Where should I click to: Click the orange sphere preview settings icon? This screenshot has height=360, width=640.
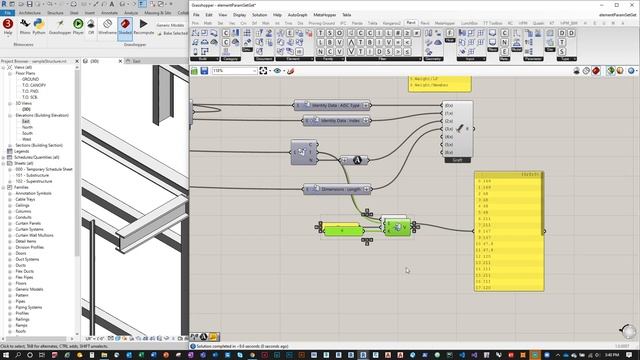pyautogui.click(x=620, y=71)
